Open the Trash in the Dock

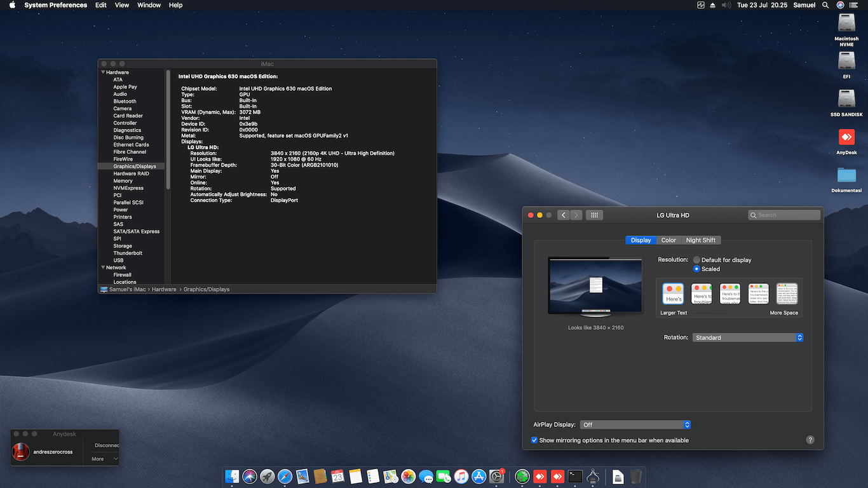pyautogui.click(x=636, y=476)
